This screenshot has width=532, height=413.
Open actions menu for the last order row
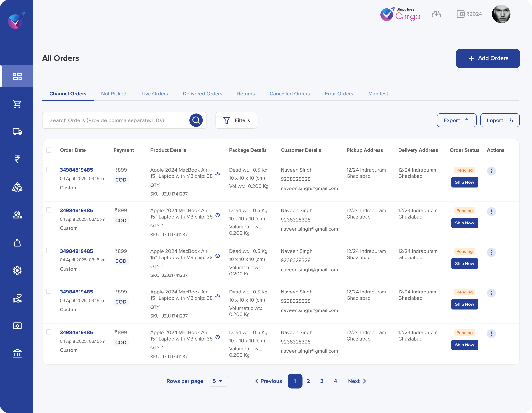[491, 334]
